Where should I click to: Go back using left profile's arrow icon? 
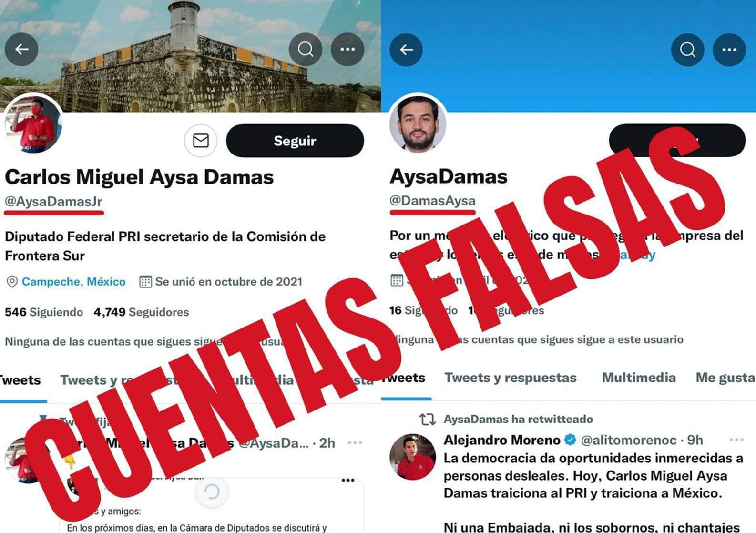21,50
